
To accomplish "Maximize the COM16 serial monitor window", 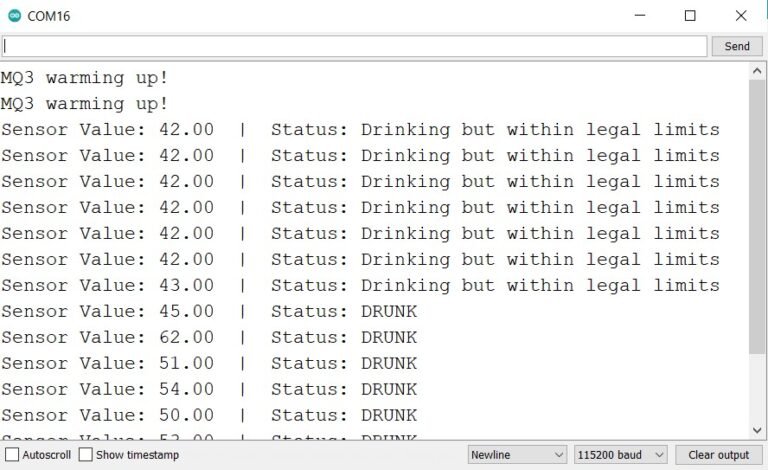I will tap(690, 16).
